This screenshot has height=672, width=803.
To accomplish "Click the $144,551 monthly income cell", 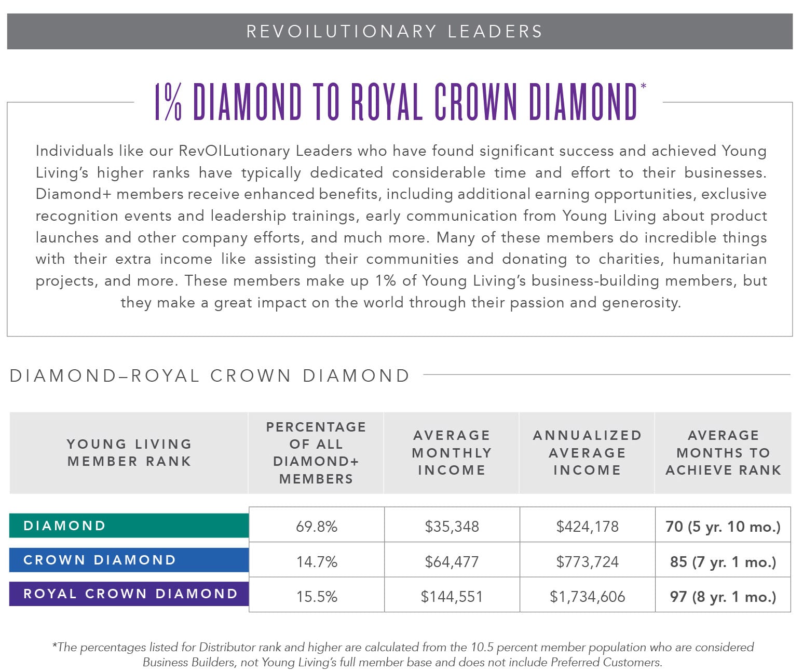I will coord(452,596).
